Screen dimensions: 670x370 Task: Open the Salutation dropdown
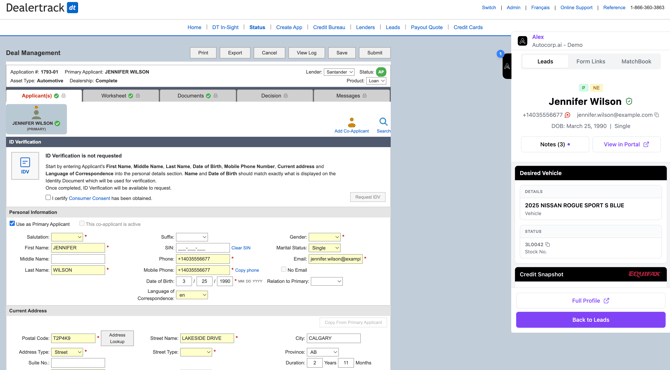(67, 237)
